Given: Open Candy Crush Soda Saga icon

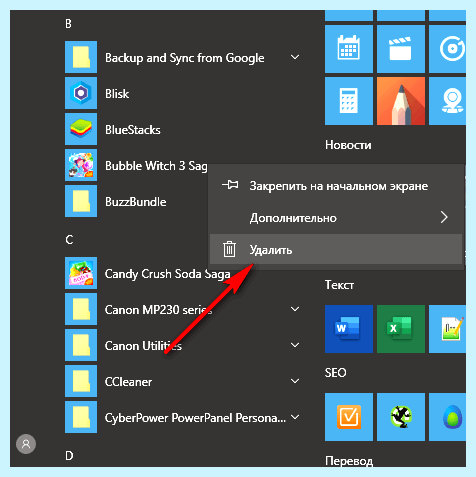Looking at the screenshot, I should (x=81, y=273).
